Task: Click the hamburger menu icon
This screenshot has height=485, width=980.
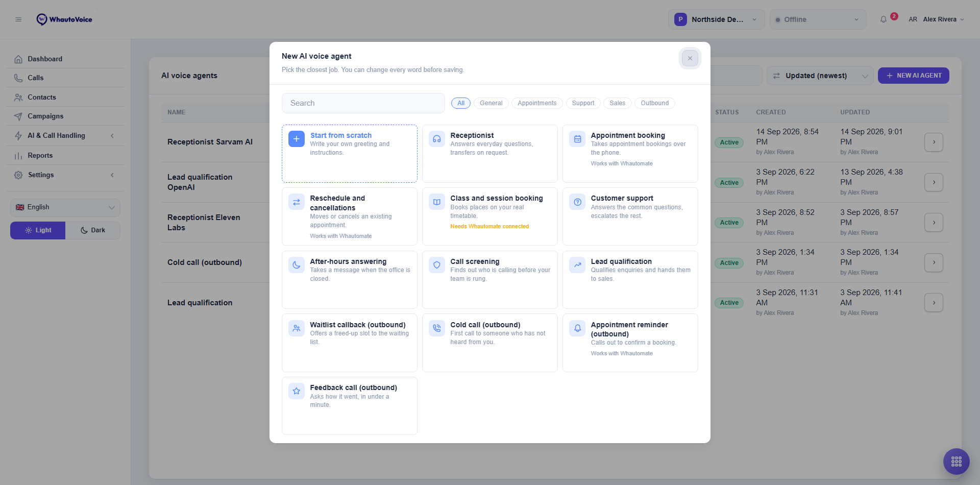Action: (x=18, y=19)
